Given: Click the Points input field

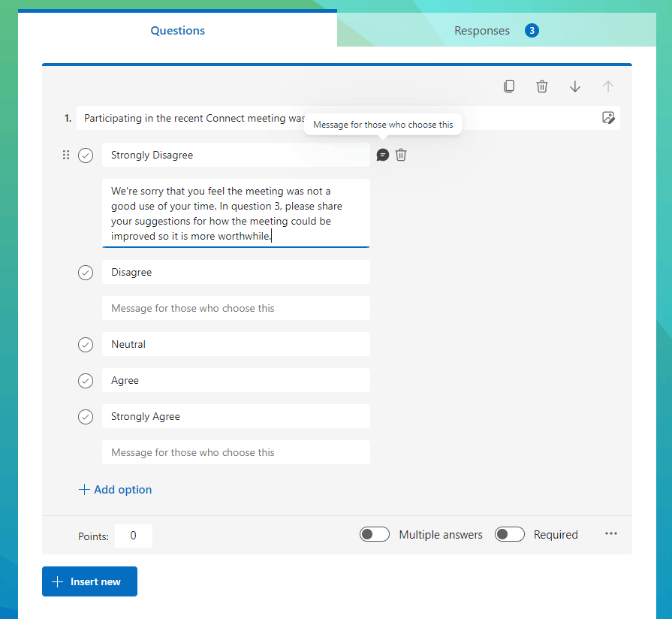Looking at the screenshot, I should tap(134, 536).
